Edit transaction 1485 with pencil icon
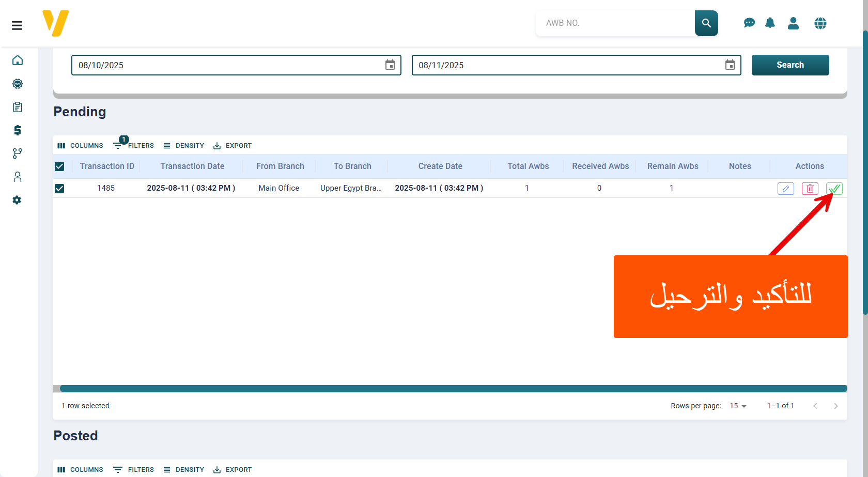Image resolution: width=868 pixels, height=477 pixels. point(785,189)
